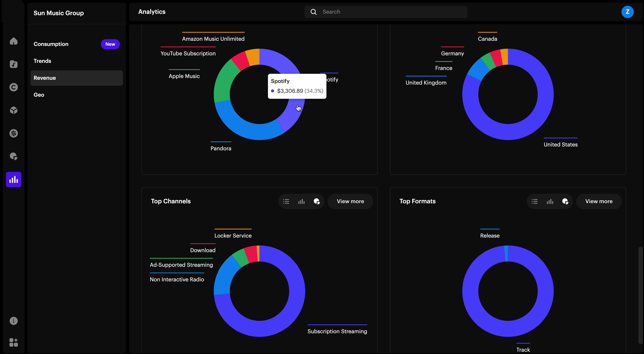Click View more for Top Formats
This screenshot has width=644, height=354.
[x=599, y=201]
